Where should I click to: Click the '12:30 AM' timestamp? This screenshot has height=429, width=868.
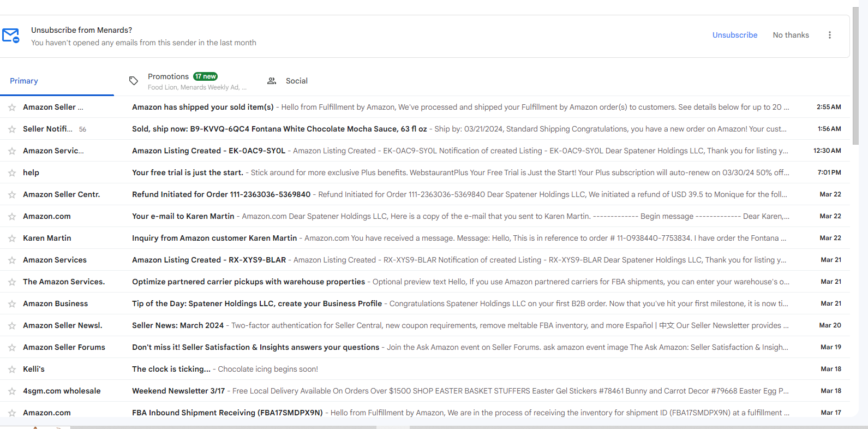pos(827,151)
